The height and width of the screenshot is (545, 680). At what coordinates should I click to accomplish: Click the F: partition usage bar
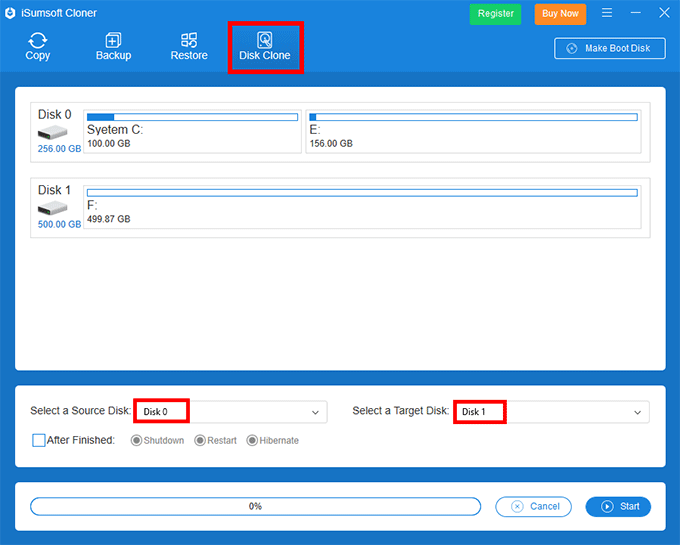[362, 192]
